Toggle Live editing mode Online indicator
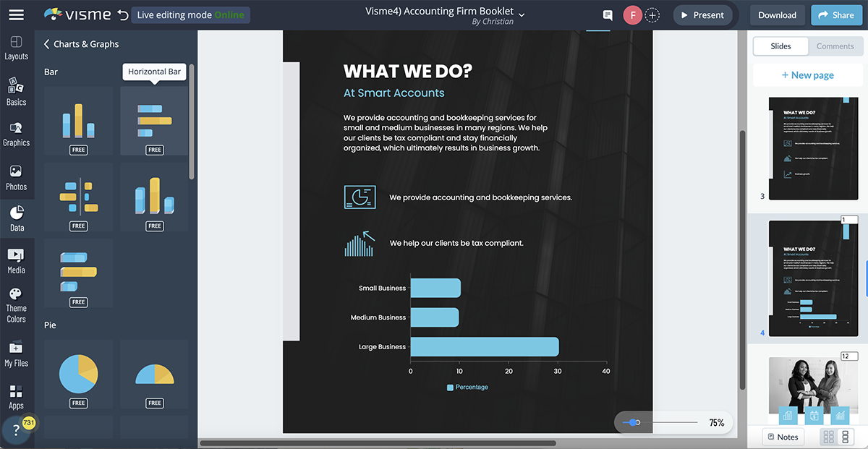This screenshot has width=868, height=449. pyautogui.click(x=191, y=15)
